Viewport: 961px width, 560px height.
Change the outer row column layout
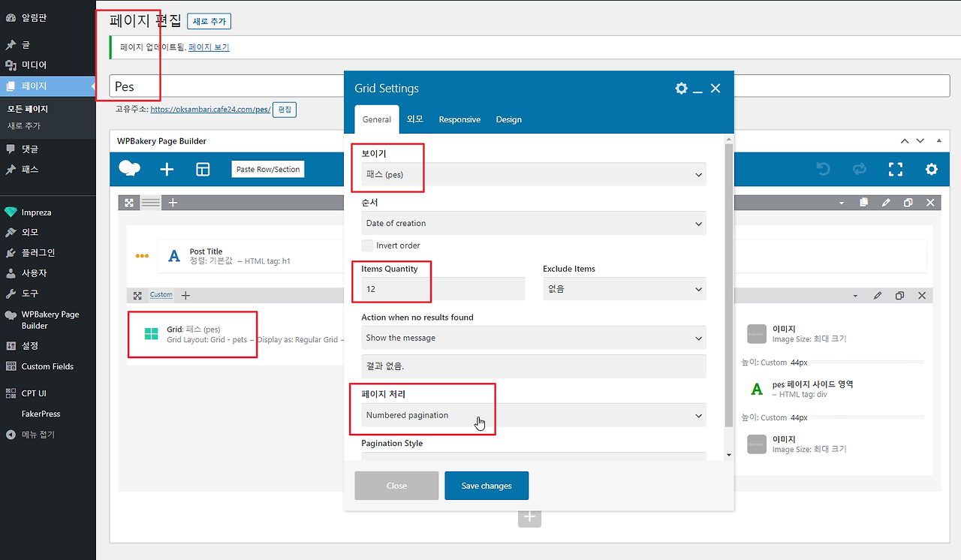(x=151, y=203)
